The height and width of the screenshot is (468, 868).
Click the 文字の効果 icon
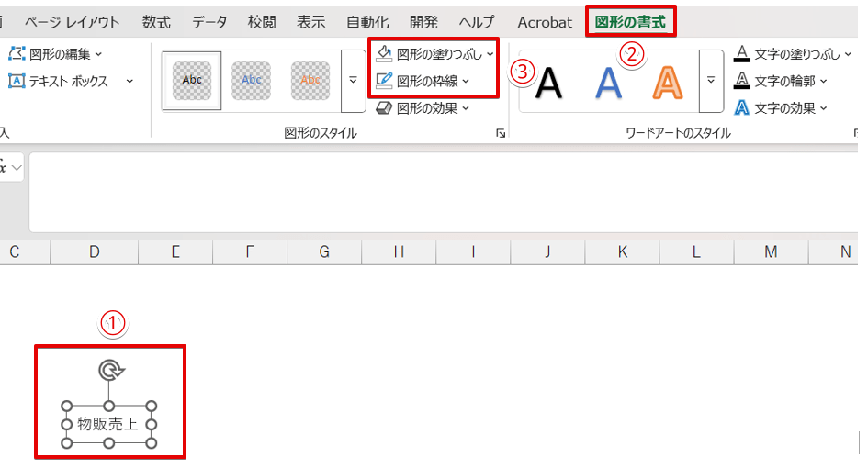[x=742, y=108]
